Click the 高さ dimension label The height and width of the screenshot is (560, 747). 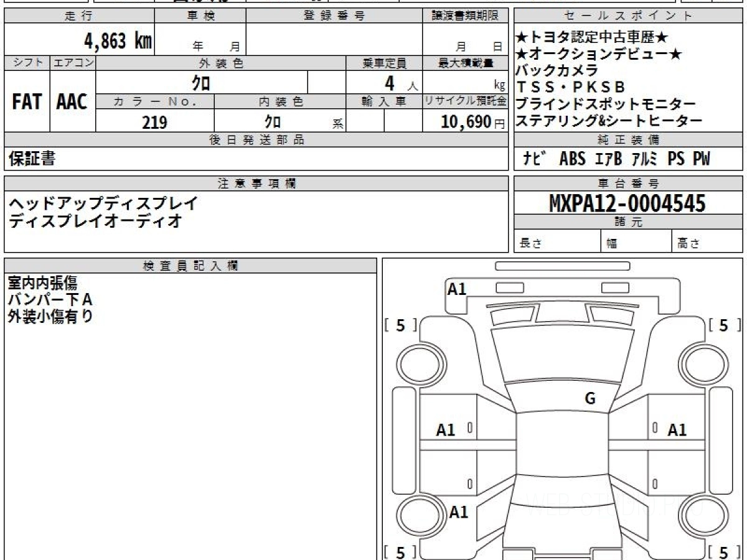(x=688, y=244)
